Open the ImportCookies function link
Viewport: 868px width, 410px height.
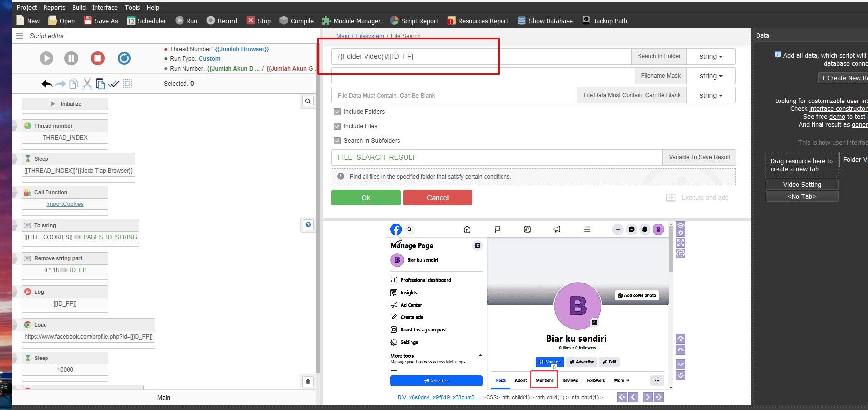pyautogui.click(x=65, y=204)
